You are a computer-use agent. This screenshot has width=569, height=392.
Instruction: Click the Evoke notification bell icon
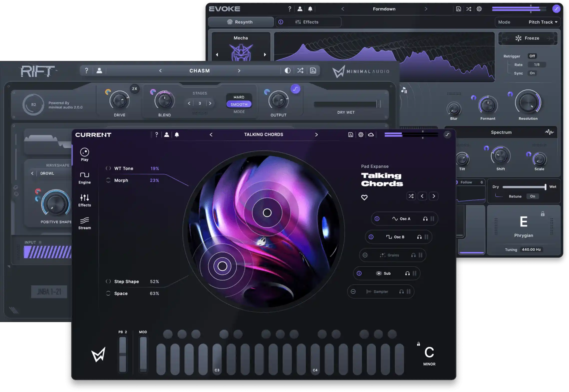tap(310, 9)
